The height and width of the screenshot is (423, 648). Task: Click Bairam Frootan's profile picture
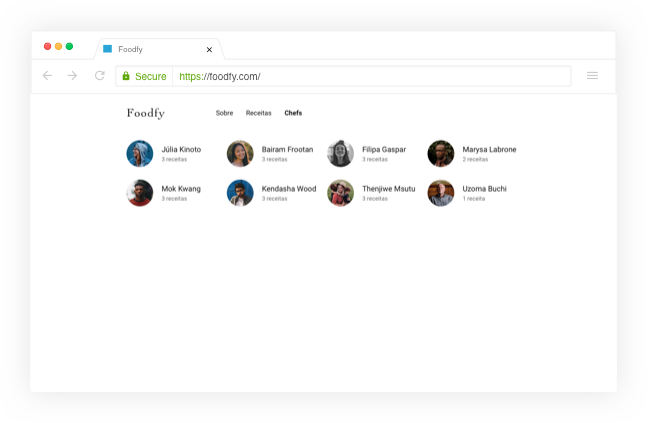(240, 153)
